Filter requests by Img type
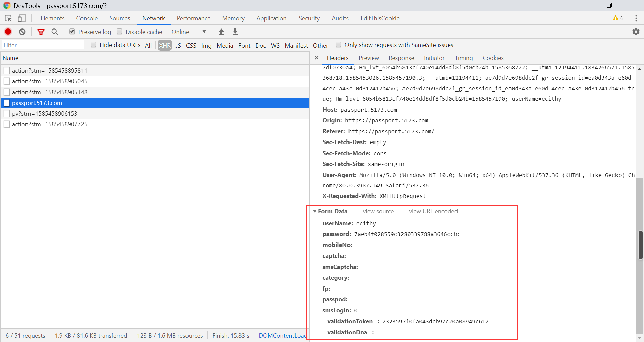 click(206, 45)
